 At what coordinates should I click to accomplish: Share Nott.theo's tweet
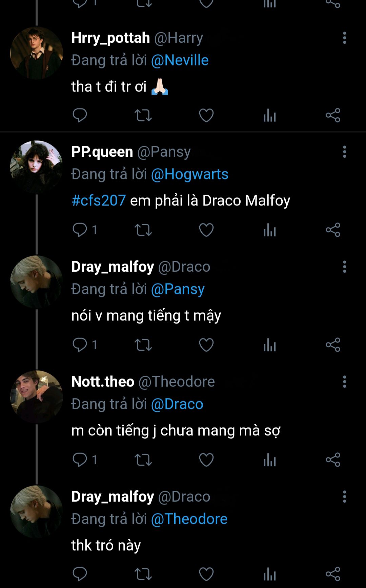(x=333, y=460)
